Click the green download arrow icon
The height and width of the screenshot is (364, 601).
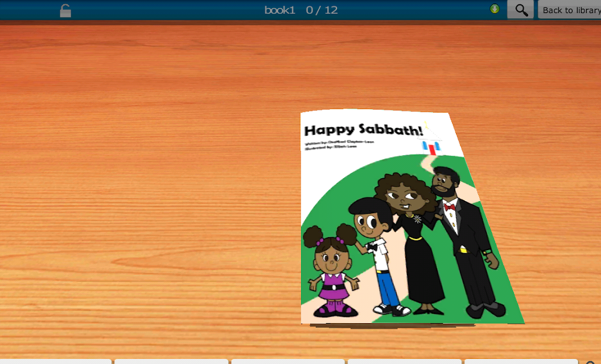[x=495, y=9]
